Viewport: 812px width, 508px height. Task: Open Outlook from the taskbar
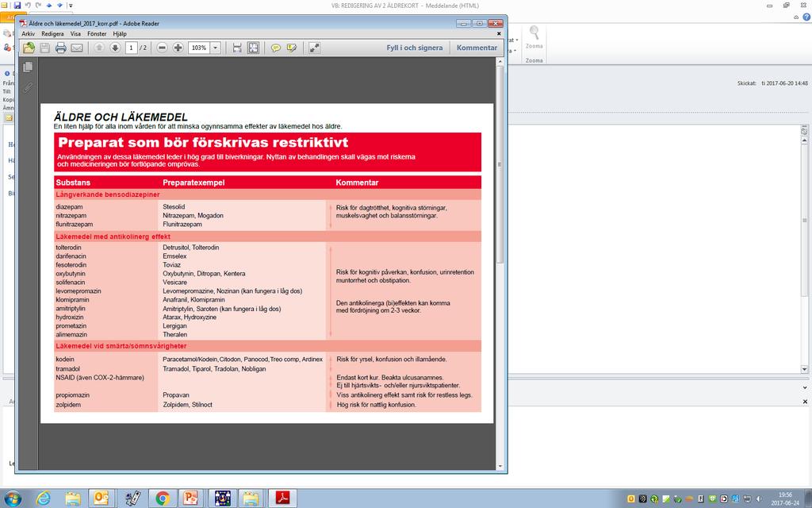click(101, 498)
